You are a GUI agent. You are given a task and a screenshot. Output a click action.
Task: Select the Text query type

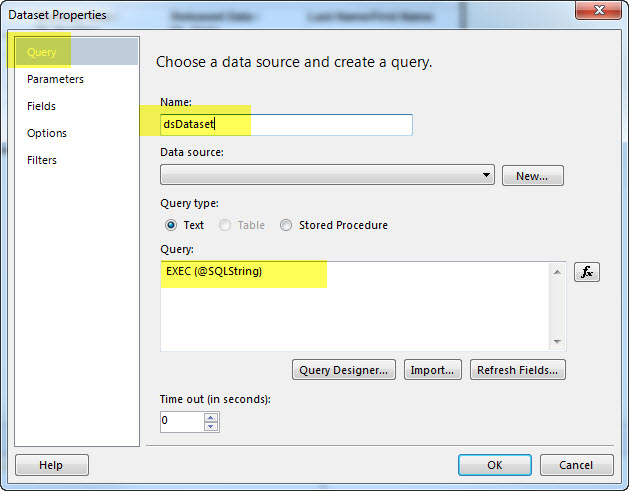171,226
